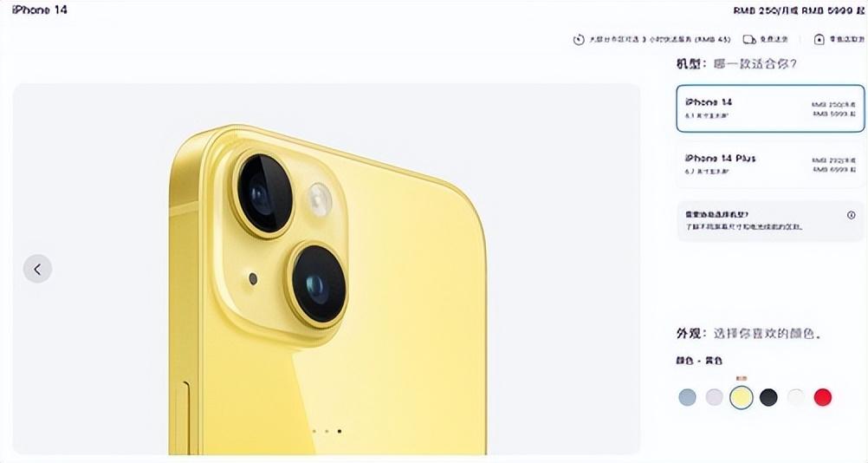This screenshot has width=868, height=463.
Task: Pick the starlight white color swatch
Action: click(795, 397)
